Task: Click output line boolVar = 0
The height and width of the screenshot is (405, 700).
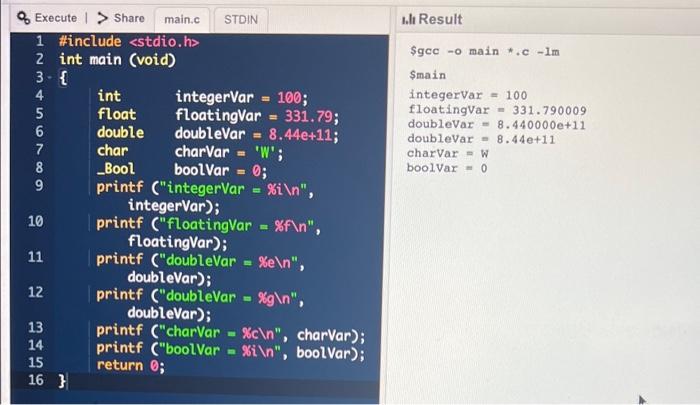Action: pos(447,168)
